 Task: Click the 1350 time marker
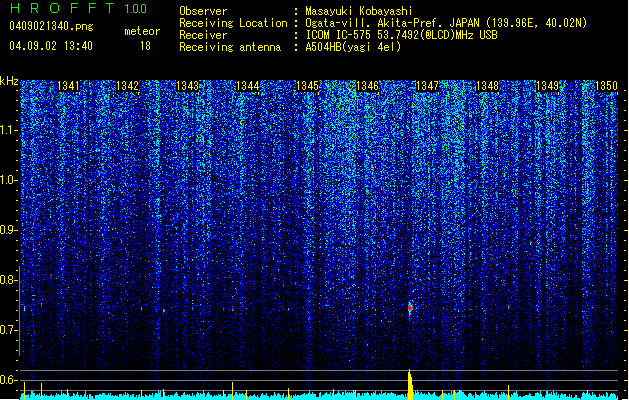click(606, 86)
